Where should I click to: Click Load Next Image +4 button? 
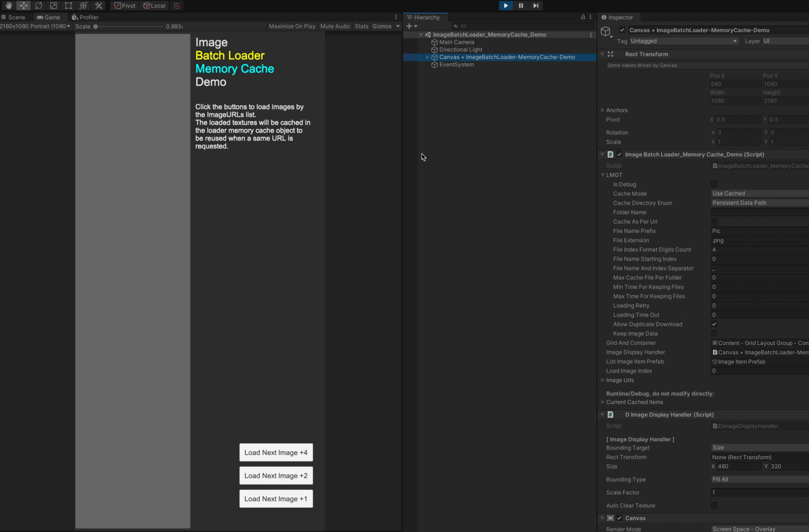tap(276, 453)
